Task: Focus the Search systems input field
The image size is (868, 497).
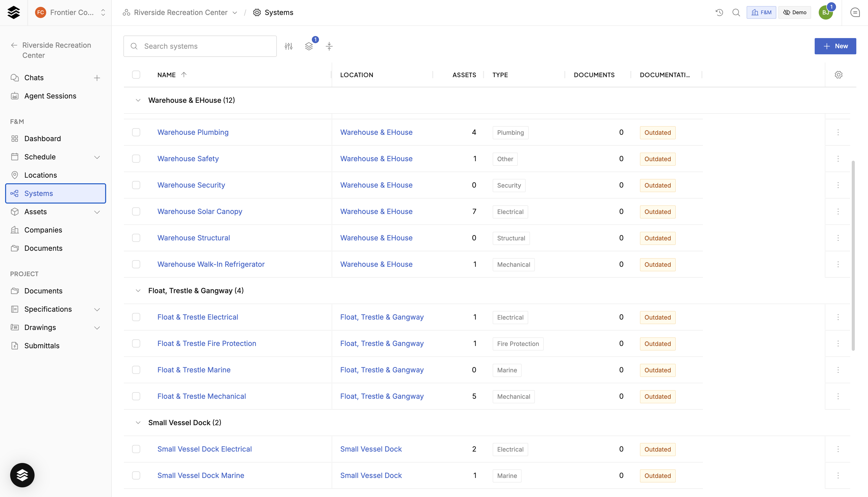Action: (x=200, y=46)
